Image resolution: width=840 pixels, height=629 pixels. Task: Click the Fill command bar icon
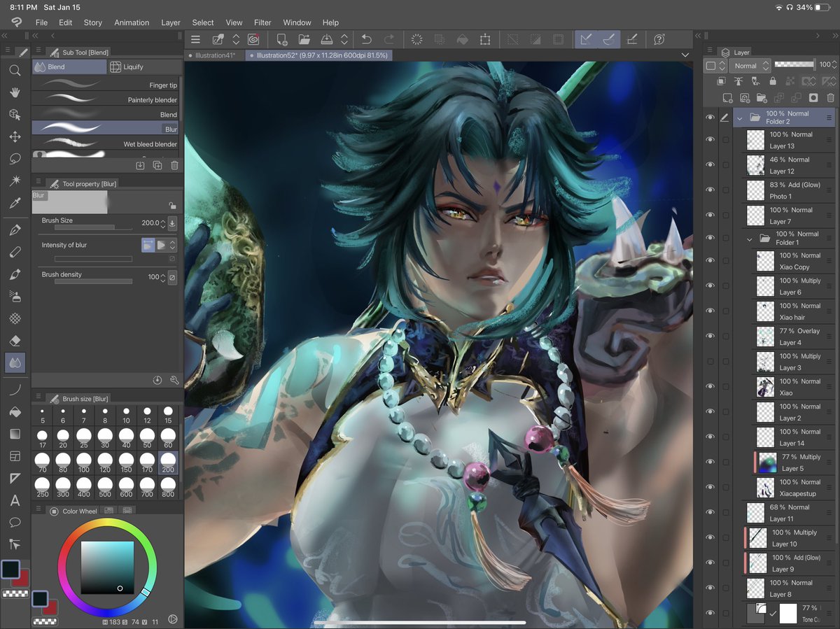pyautogui.click(x=463, y=40)
